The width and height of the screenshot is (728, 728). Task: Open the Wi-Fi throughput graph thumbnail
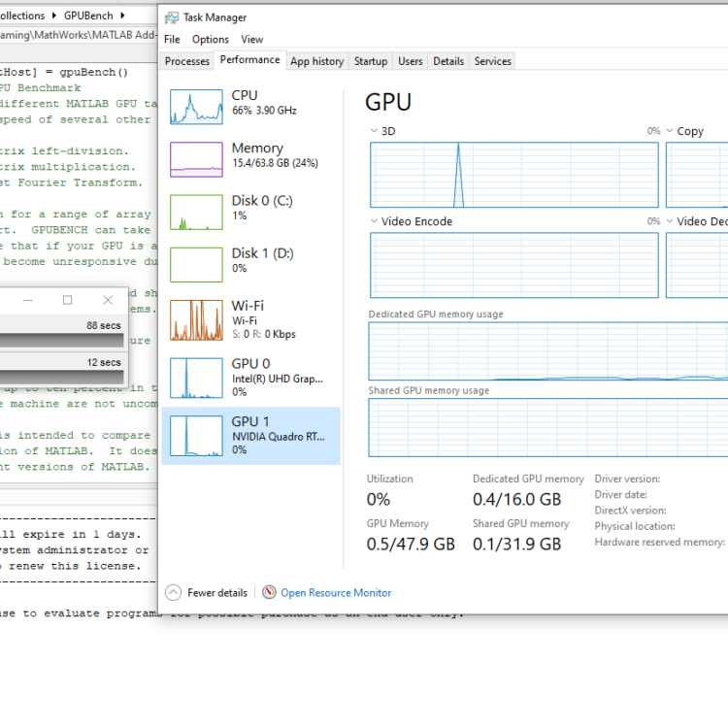click(x=196, y=319)
